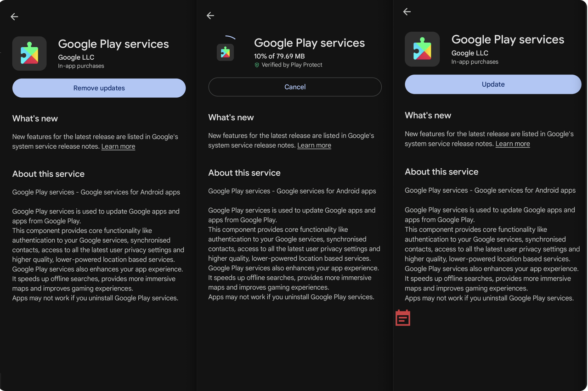Viewport: 588px width, 391px height.
Task: Tap the downloading Play services icon with progress ring
Action: pos(225,52)
